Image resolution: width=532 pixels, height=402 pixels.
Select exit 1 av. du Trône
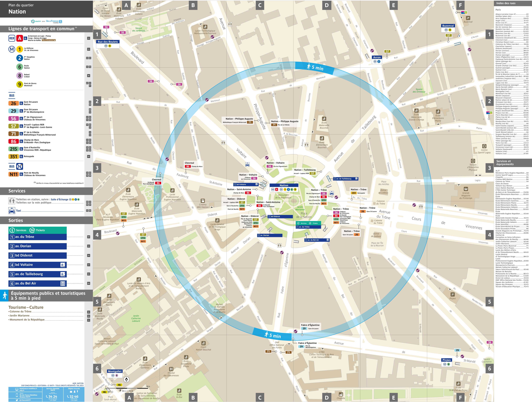pos(38,237)
